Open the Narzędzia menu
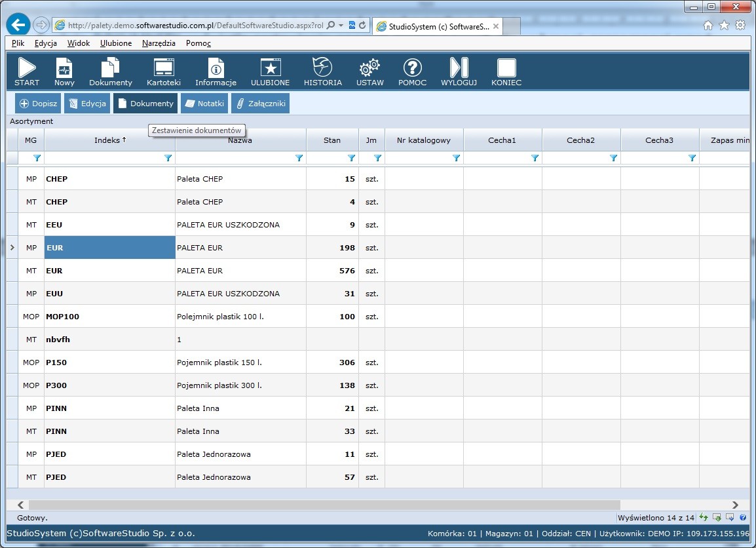Screen dimensions: 756x548 click(x=159, y=43)
